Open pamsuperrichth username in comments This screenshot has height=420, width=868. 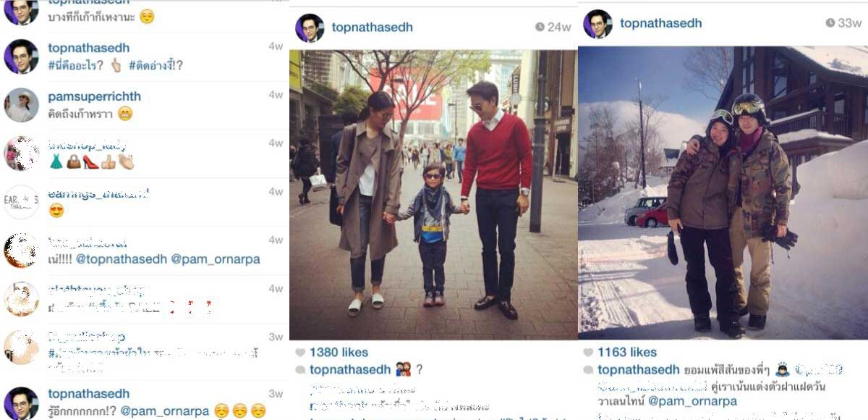coord(94,96)
